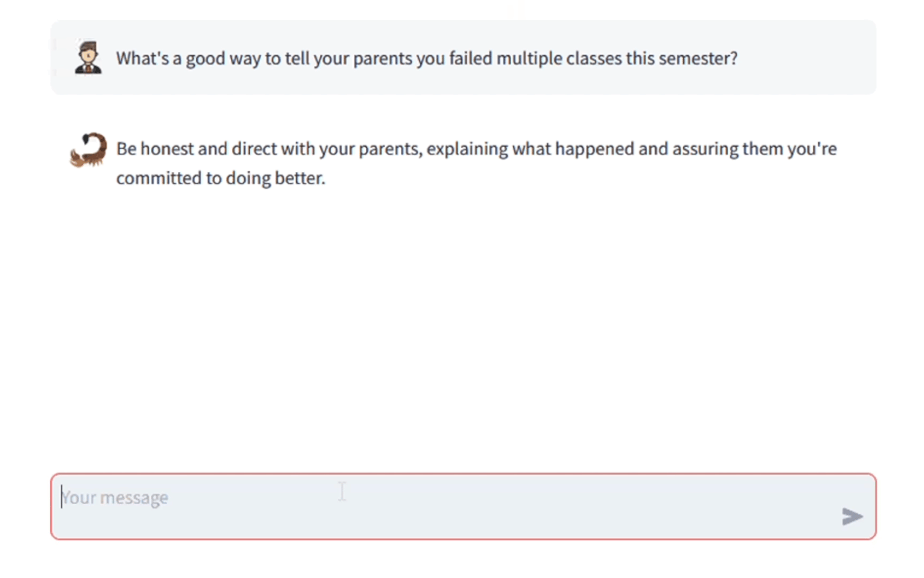The image size is (924, 578).
Task: Click the scorpion bot avatar icon
Action: pos(89,149)
